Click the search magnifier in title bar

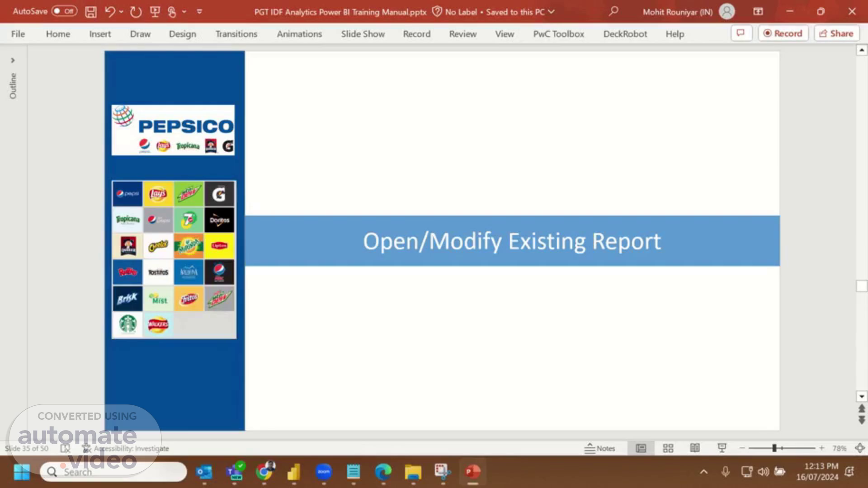[x=613, y=11]
